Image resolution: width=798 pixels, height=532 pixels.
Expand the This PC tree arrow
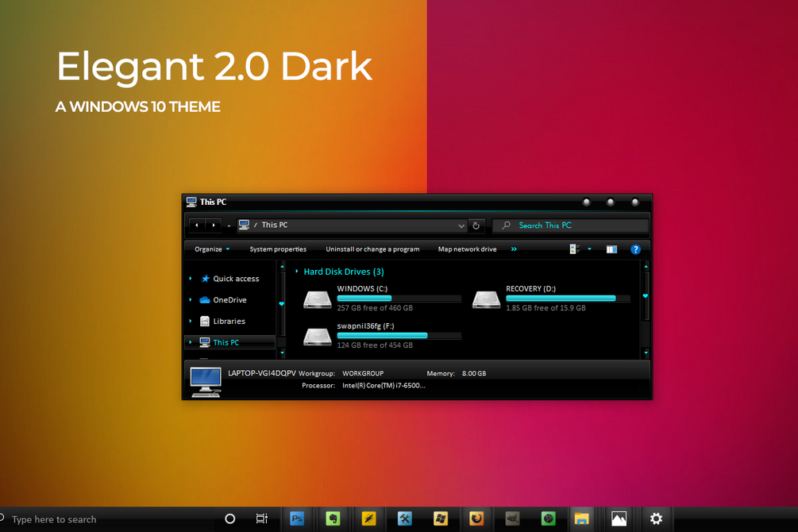[191, 342]
